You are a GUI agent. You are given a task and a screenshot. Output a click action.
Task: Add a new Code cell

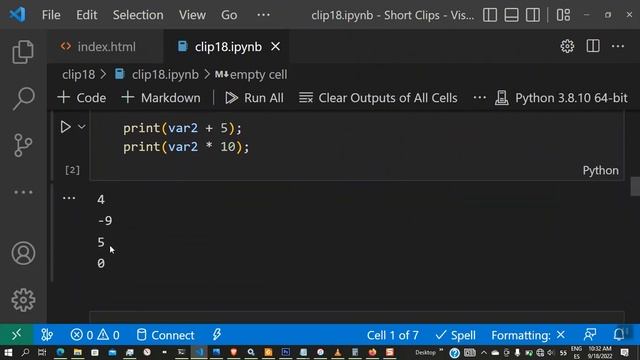[82, 98]
